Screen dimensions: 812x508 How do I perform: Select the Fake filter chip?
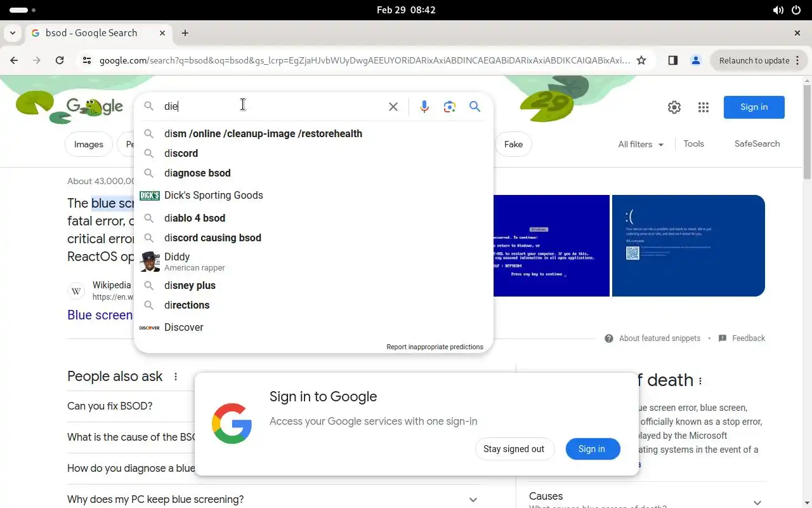[513, 144]
